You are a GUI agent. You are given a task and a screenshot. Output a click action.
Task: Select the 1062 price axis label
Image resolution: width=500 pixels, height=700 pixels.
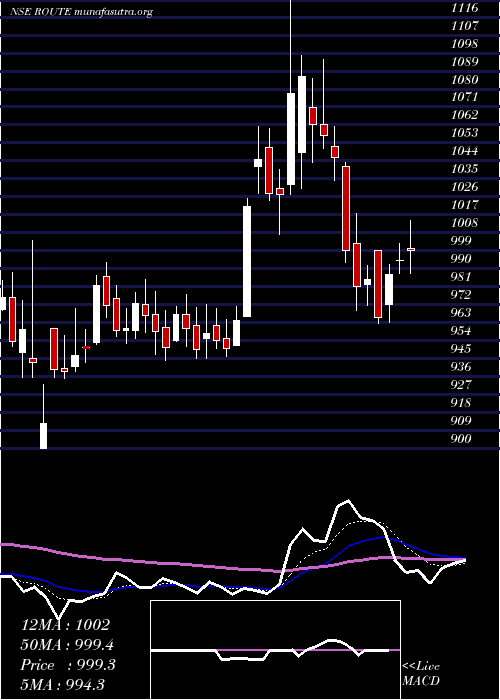coord(465,115)
